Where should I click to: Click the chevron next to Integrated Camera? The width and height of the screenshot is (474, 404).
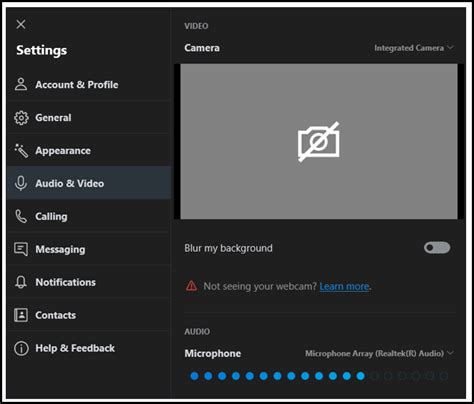pos(450,47)
